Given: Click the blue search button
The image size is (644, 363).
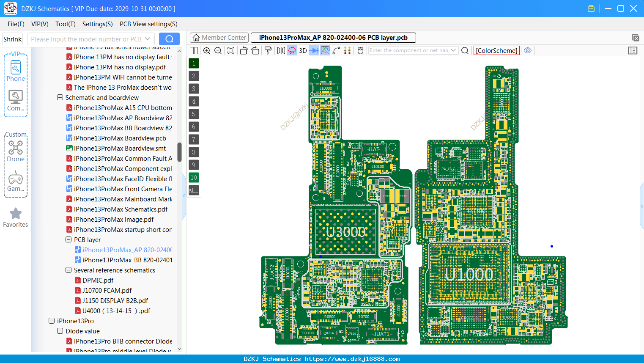Looking at the screenshot, I should point(169,39).
